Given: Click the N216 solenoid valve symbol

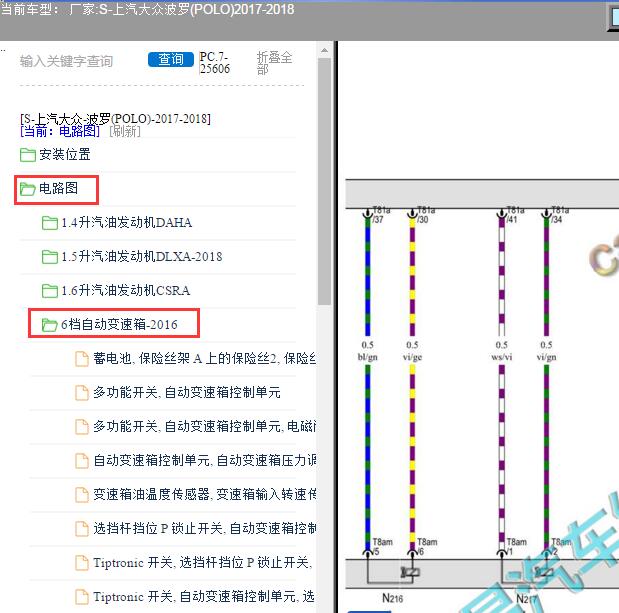Looking at the screenshot, I should 410,572.
